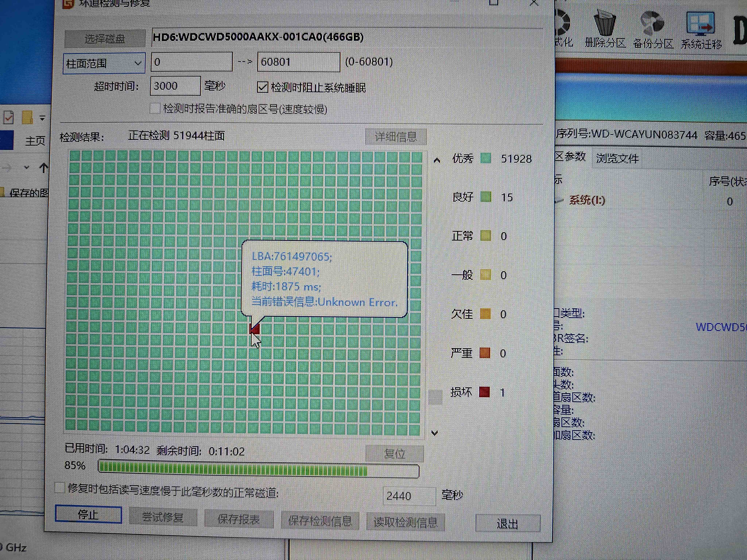Click legend scroll up arrow
This screenshot has height=560, width=747.
coord(437,160)
